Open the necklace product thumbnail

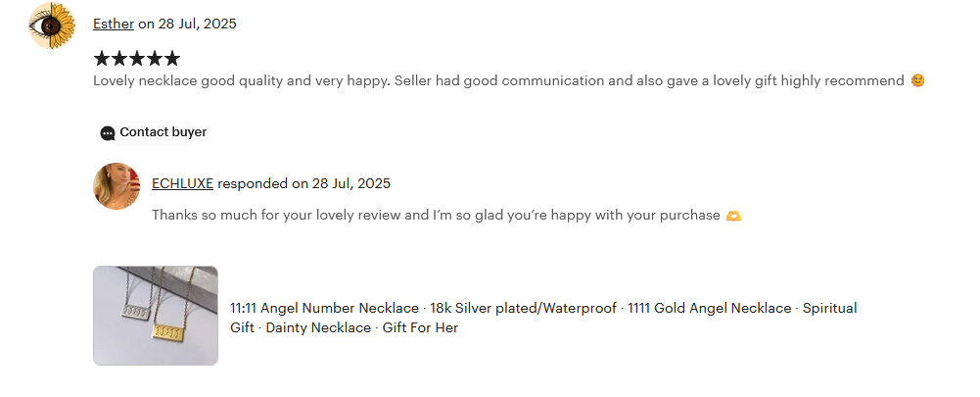pyautogui.click(x=156, y=316)
